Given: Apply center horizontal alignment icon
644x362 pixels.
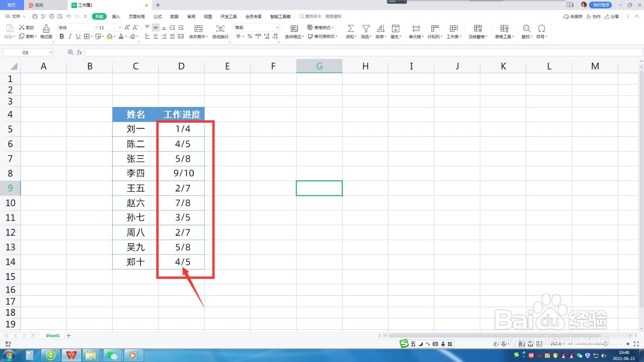Looking at the screenshot, I should [155, 36].
